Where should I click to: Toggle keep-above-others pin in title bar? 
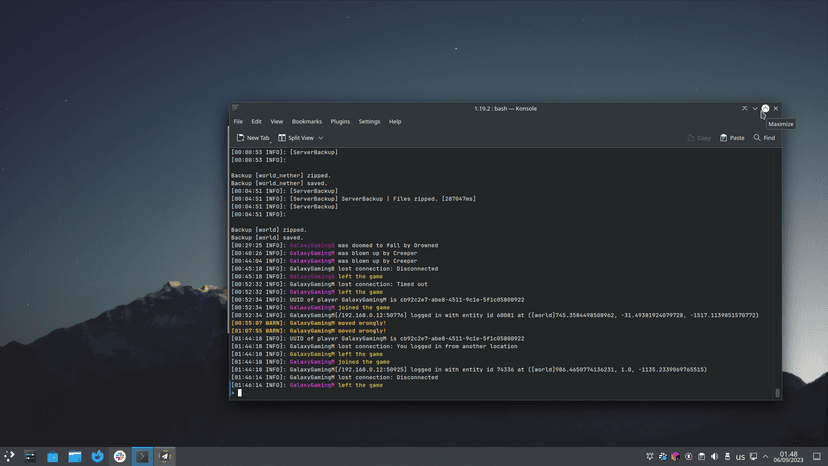click(x=744, y=108)
